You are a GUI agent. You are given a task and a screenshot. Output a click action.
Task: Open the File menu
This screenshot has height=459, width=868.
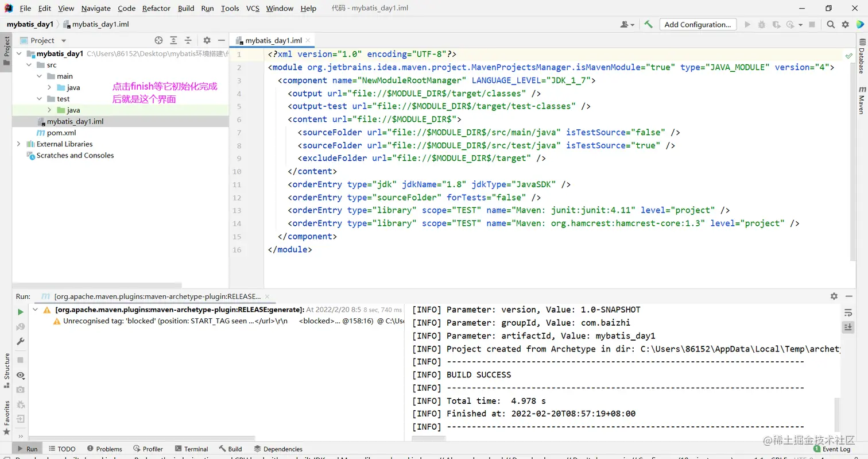(25, 8)
